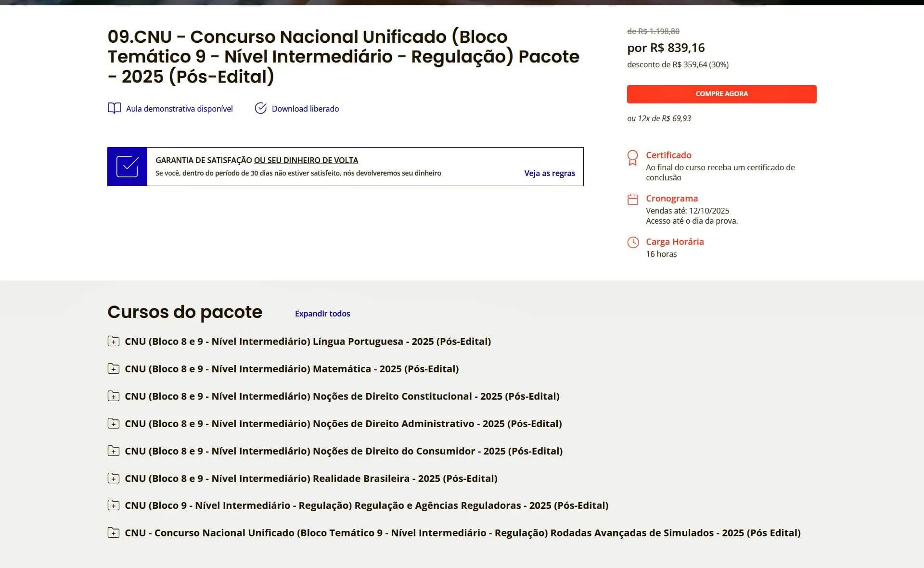This screenshot has width=924, height=568.
Task: Expand Noções de Direito Administrativo folder icon
Action: pos(114,424)
